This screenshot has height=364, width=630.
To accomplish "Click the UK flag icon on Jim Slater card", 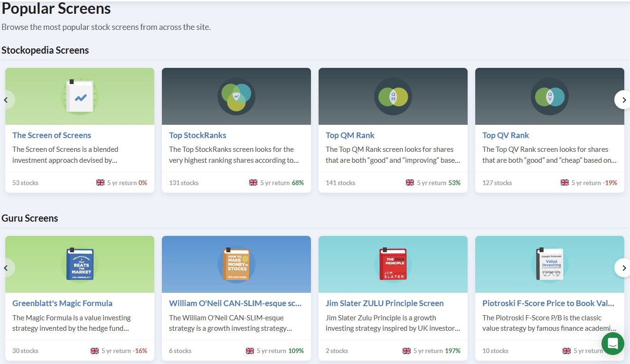I will pos(406,351).
